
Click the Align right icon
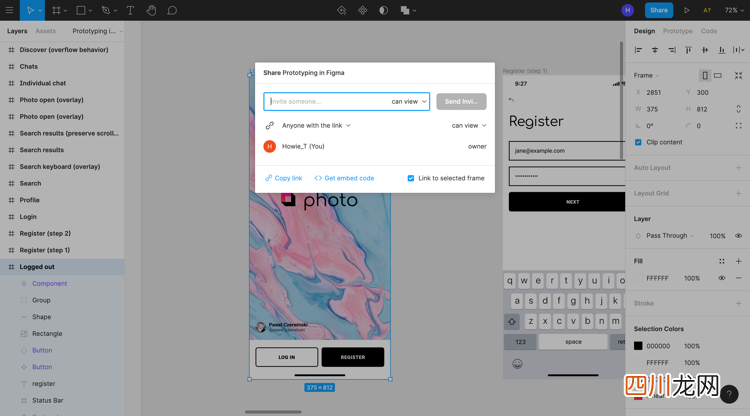tap(672, 50)
